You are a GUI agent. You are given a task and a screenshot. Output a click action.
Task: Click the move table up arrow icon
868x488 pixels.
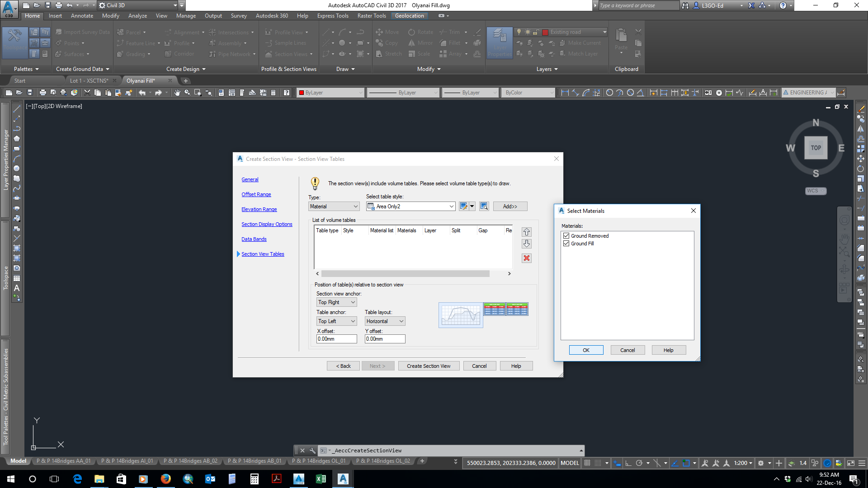click(x=527, y=232)
